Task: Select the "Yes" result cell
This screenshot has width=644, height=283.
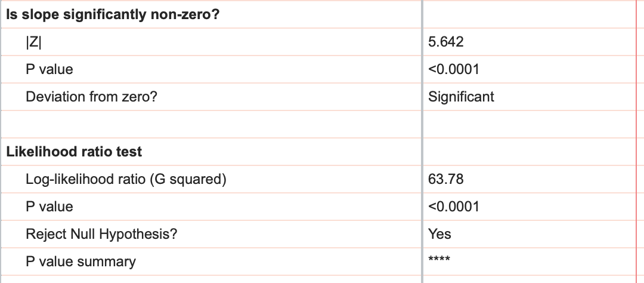Action: [439, 234]
